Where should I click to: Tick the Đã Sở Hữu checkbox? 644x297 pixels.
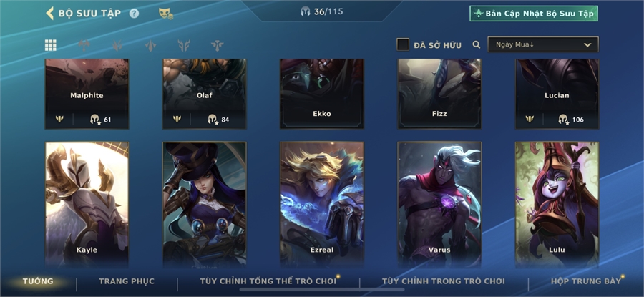pos(403,44)
